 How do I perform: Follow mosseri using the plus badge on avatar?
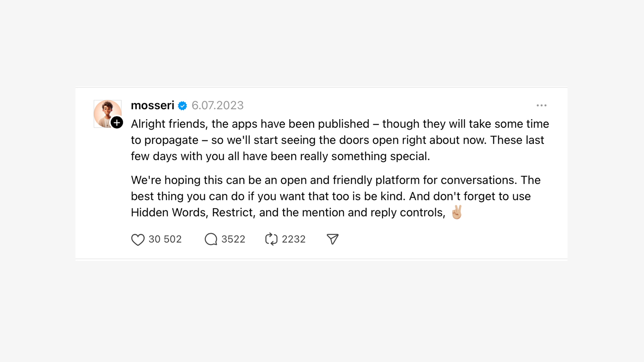point(117,123)
